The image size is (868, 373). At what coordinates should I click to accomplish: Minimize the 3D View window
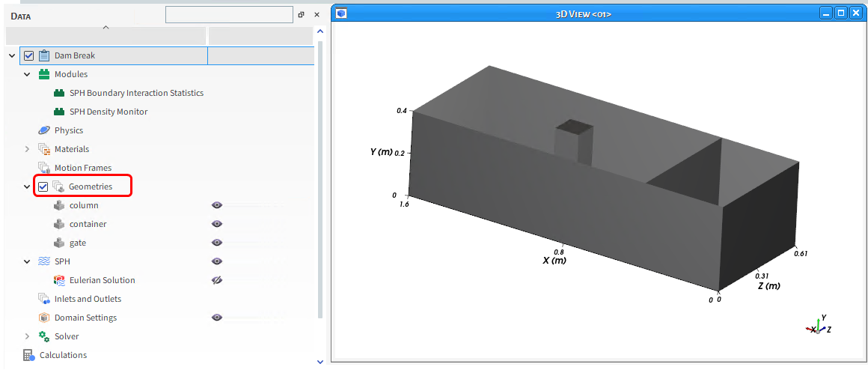click(827, 13)
